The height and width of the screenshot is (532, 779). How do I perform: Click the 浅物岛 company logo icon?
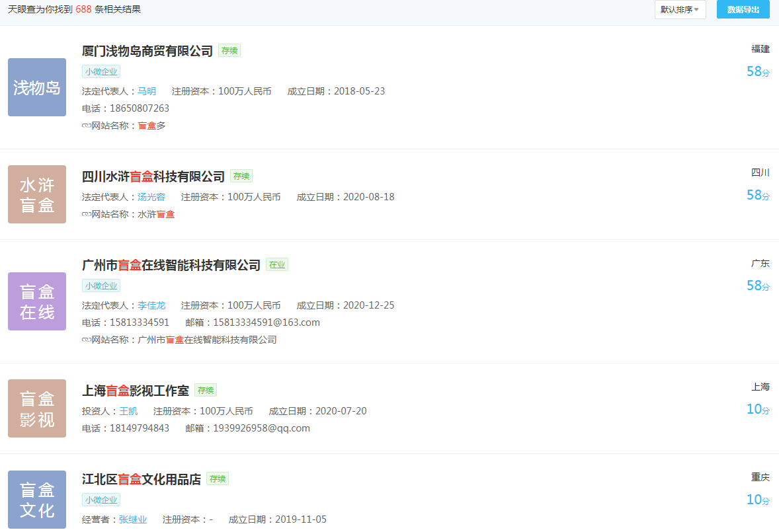coord(36,87)
